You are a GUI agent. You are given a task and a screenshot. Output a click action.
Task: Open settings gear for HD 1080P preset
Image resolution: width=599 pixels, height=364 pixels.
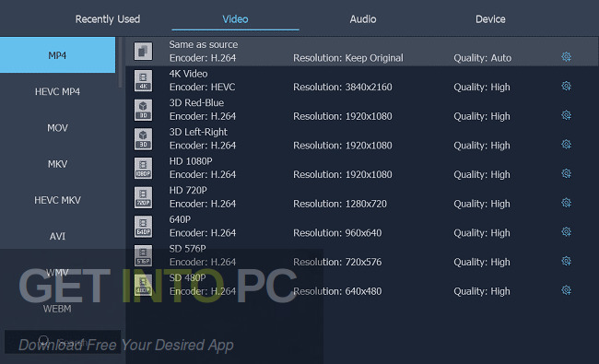point(566,173)
